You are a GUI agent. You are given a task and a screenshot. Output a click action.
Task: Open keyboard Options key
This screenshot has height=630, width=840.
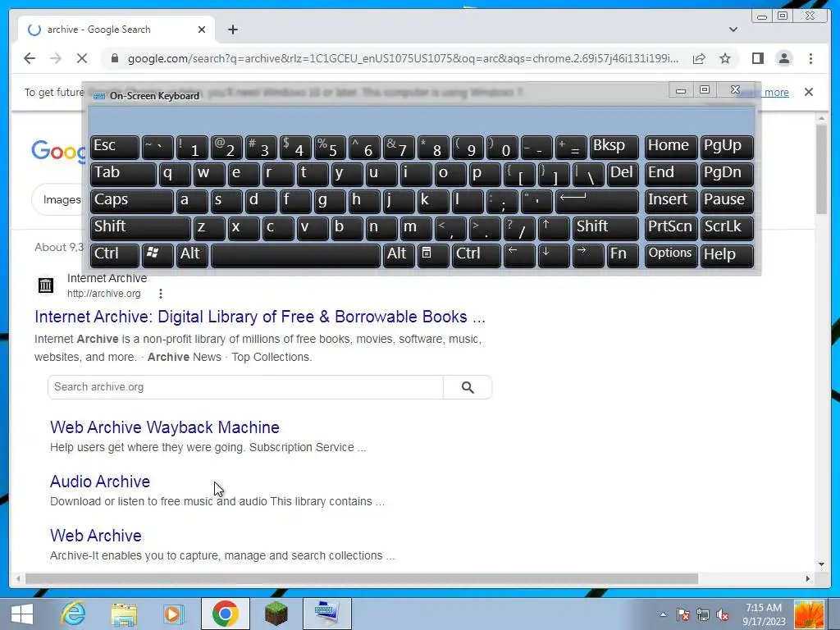click(x=671, y=254)
